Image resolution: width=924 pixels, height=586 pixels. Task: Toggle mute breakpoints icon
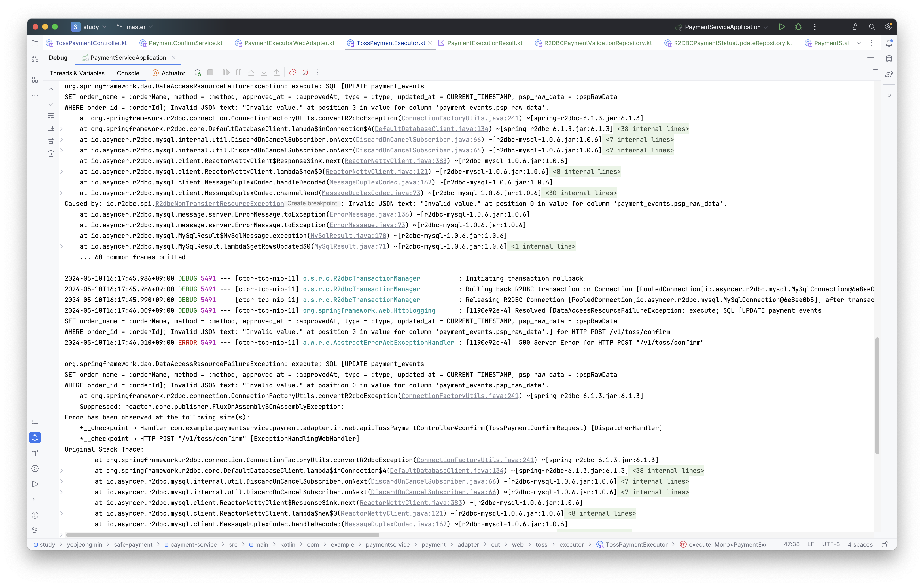305,73
